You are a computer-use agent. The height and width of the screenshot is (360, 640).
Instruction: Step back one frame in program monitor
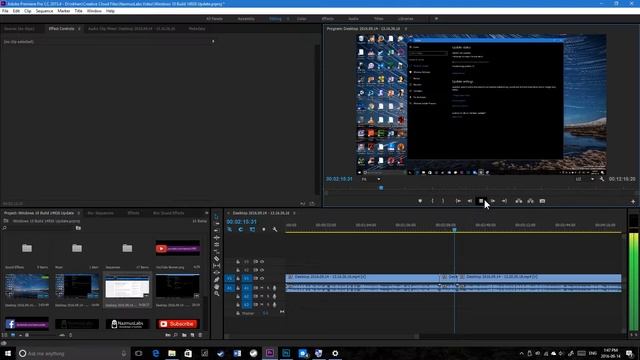pos(470,201)
